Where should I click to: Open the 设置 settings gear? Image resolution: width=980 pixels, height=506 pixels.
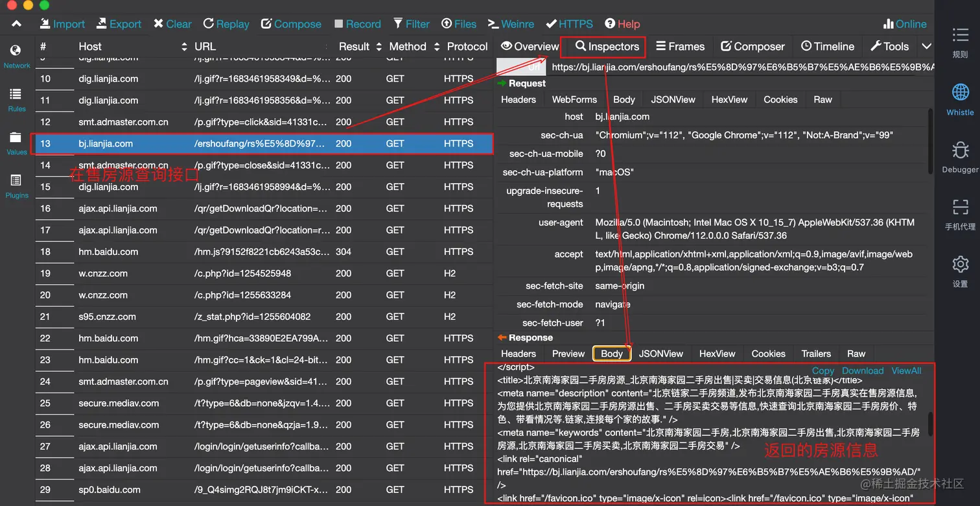coord(960,271)
